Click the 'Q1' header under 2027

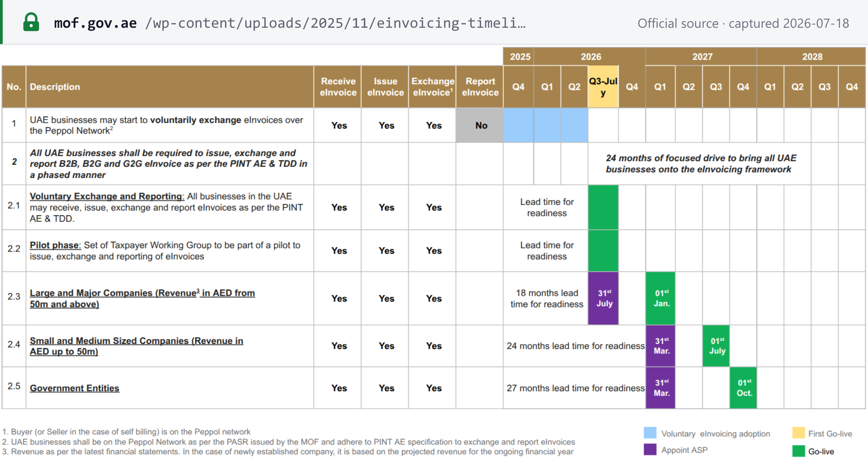tap(660, 87)
